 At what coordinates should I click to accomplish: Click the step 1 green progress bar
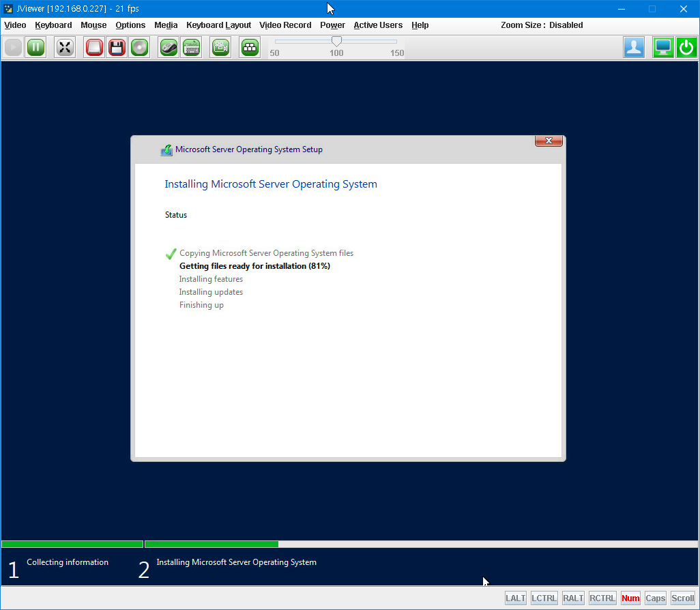pos(72,544)
